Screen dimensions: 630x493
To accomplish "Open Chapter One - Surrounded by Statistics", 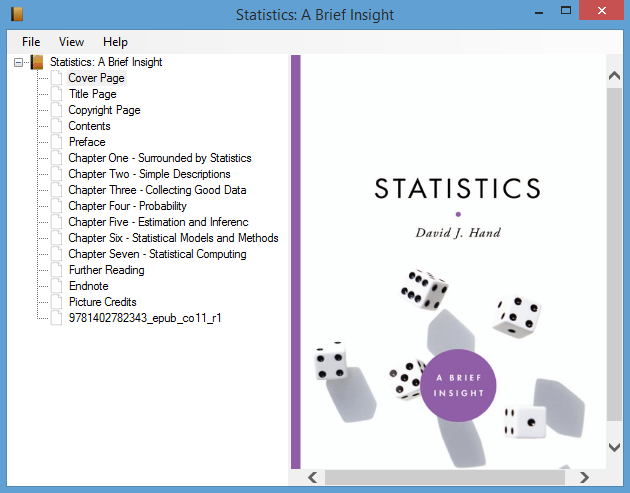I will (x=160, y=158).
